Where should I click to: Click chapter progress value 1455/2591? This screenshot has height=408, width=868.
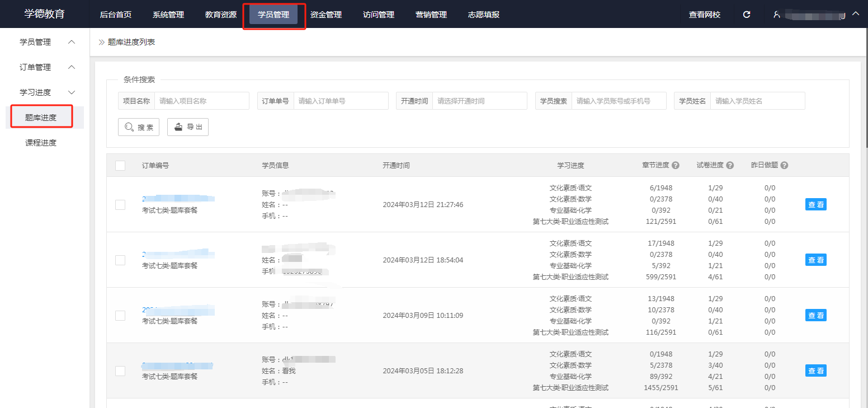pos(660,388)
